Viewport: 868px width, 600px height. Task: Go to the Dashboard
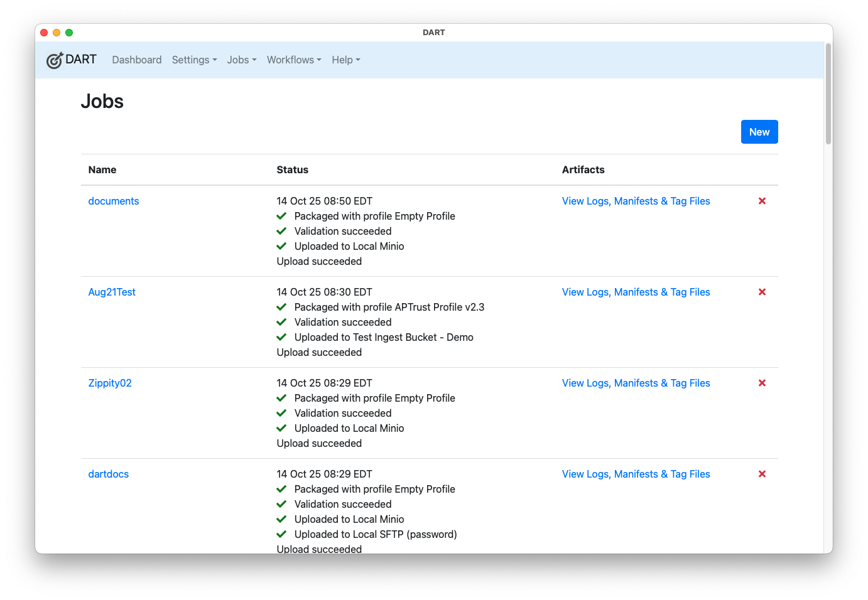tap(136, 60)
